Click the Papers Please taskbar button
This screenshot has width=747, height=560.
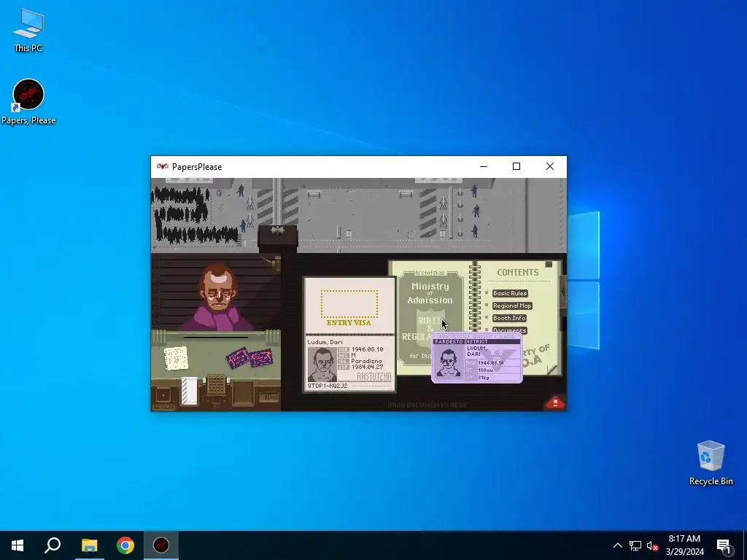coord(161,545)
